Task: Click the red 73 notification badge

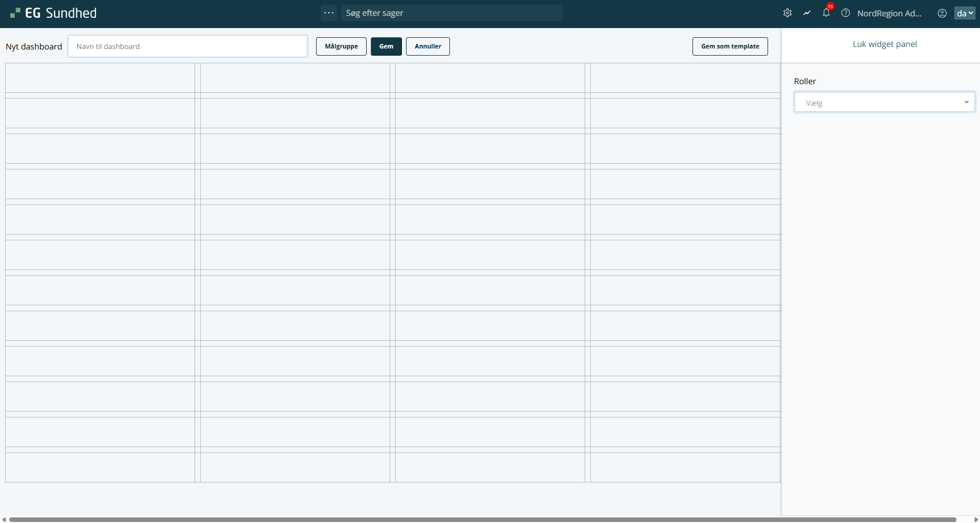Action: click(830, 7)
